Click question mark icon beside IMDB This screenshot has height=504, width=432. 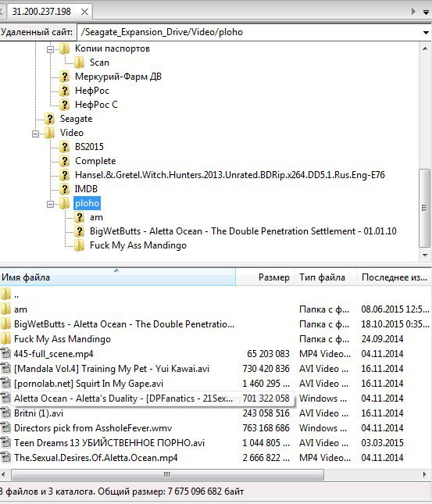pyautogui.click(x=64, y=189)
